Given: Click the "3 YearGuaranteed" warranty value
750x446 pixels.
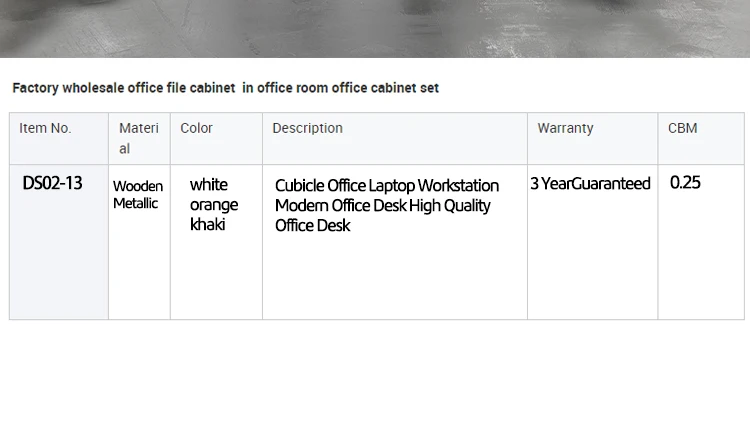Looking at the screenshot, I should [590, 184].
